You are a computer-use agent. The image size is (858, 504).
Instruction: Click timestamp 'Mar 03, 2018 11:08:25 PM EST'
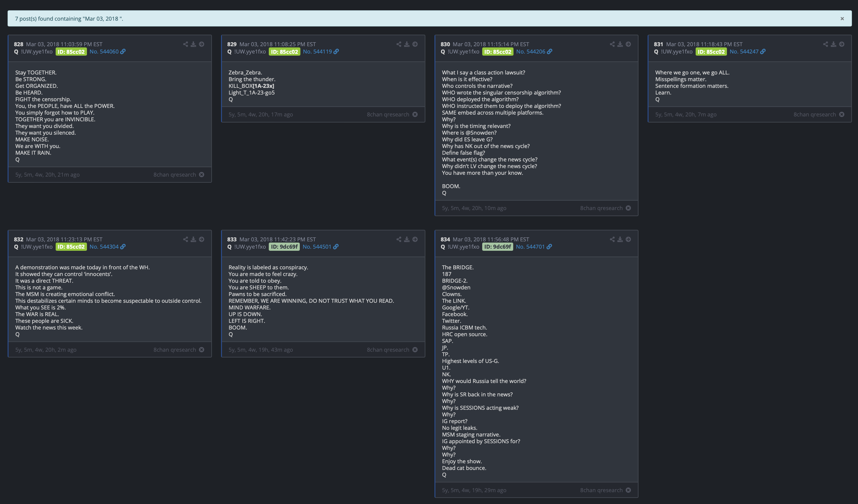pyautogui.click(x=278, y=44)
